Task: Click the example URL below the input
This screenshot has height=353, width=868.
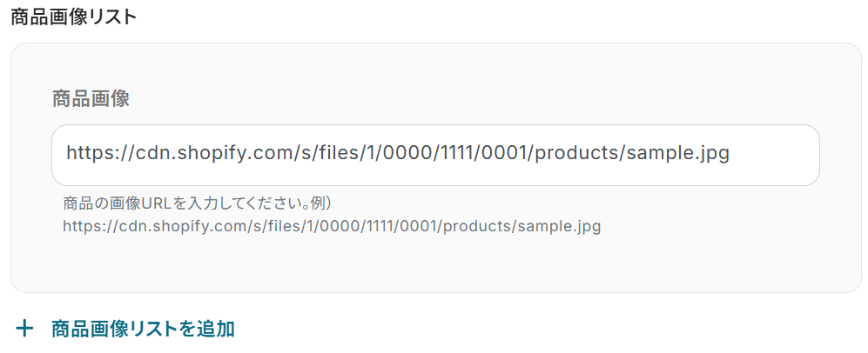Action: pyautogui.click(x=331, y=227)
